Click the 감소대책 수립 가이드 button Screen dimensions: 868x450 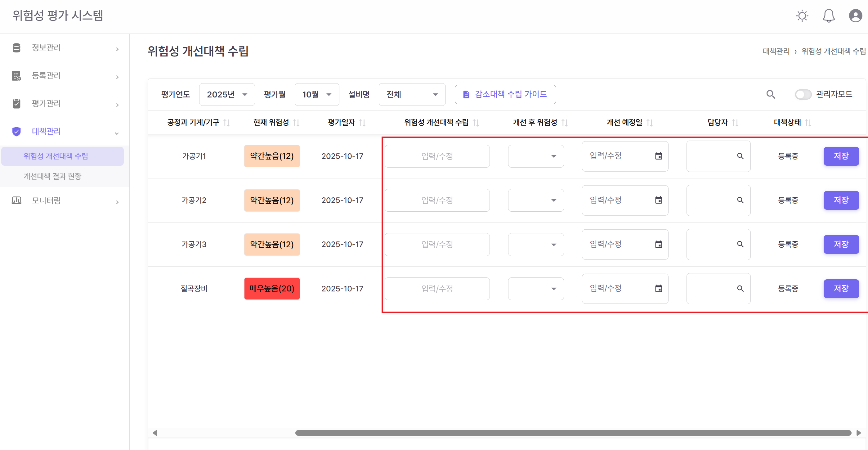pyautogui.click(x=505, y=94)
